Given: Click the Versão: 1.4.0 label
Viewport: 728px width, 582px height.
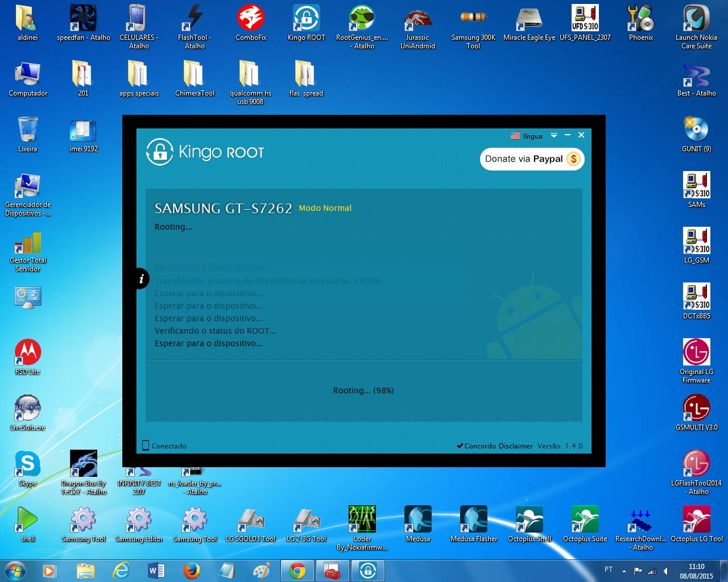Looking at the screenshot, I should click(560, 446).
